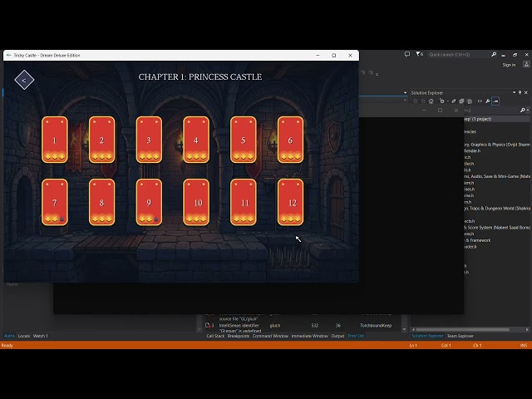This screenshot has width=532, height=399.
Task: Click the glut.h file cell in error row
Action: (275, 325)
